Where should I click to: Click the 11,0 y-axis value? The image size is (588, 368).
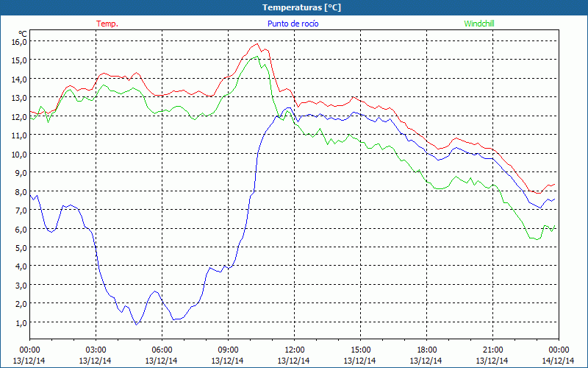(19, 135)
